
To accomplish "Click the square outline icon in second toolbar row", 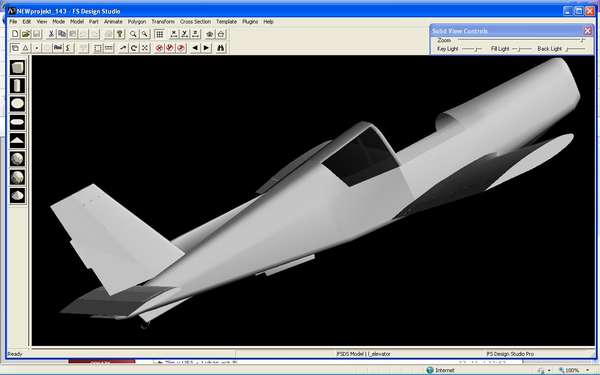I will click(98, 48).
